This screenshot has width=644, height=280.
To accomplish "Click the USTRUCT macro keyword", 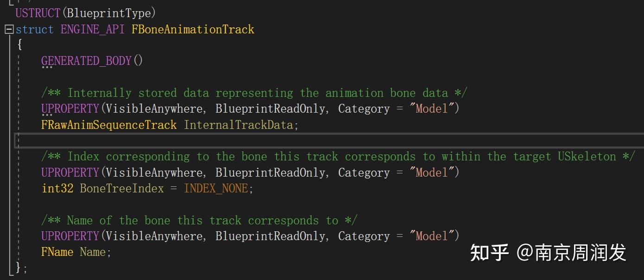I will [38, 13].
